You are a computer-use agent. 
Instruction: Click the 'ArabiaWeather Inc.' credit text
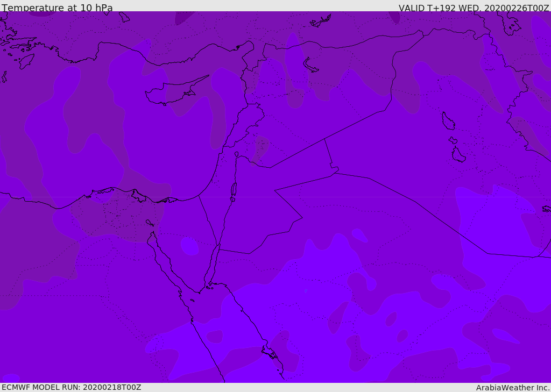point(512,388)
